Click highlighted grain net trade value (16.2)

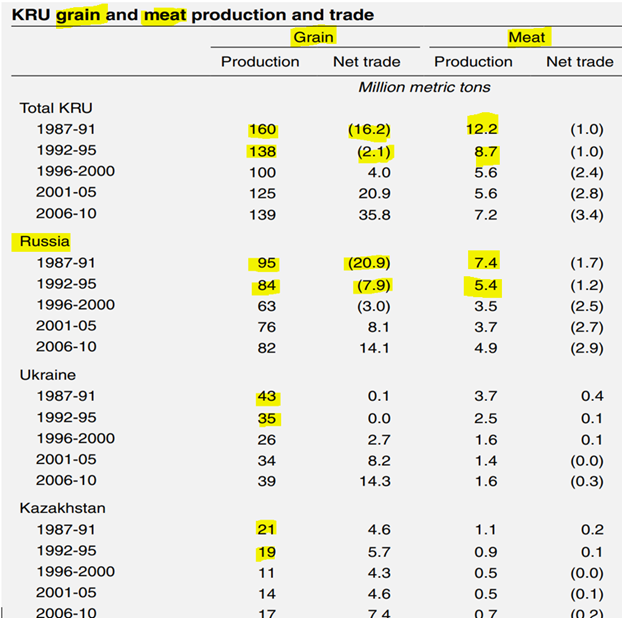[x=369, y=130]
